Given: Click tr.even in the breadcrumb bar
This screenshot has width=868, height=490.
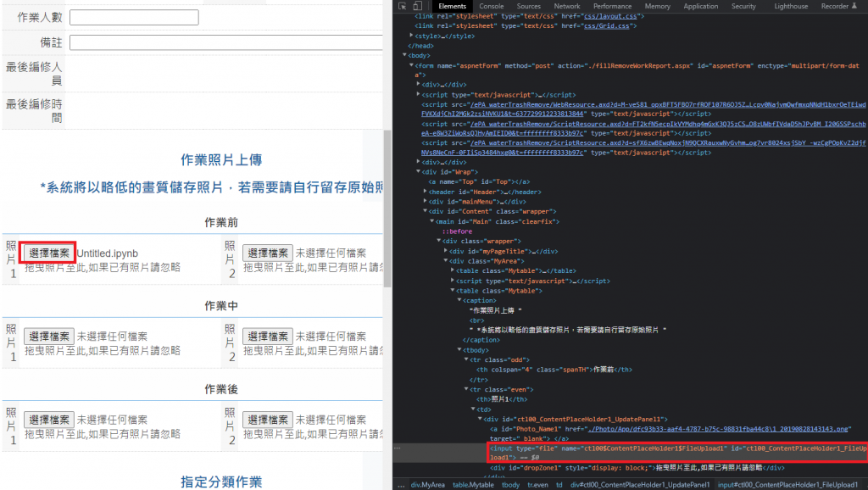Looking at the screenshot, I should coord(537,484).
